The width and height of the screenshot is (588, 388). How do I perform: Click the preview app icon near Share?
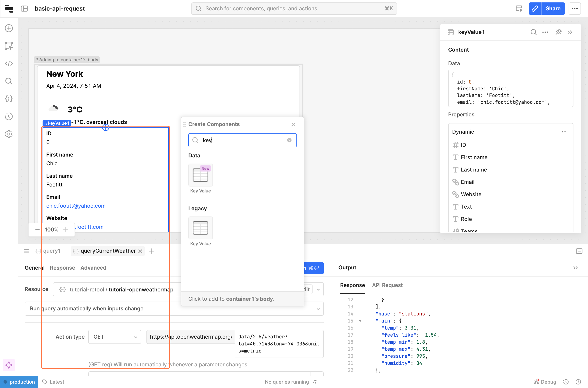tap(519, 9)
